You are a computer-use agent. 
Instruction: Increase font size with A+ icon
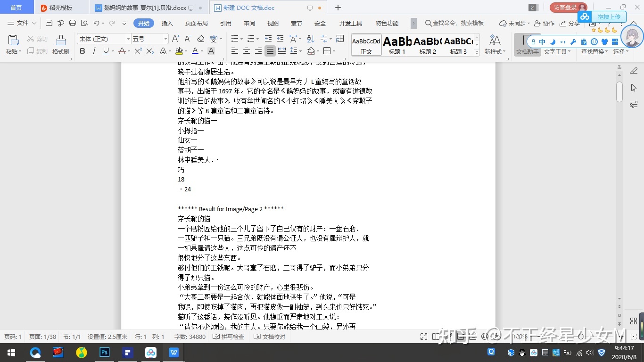pyautogui.click(x=175, y=39)
